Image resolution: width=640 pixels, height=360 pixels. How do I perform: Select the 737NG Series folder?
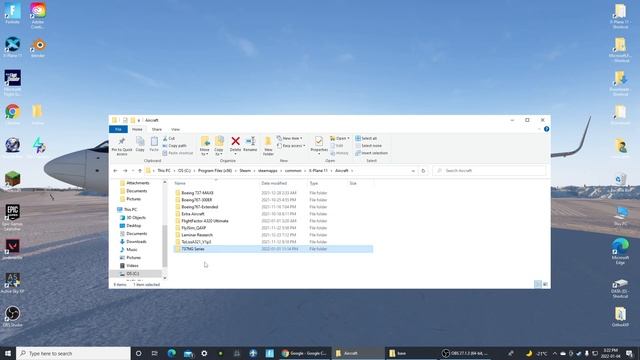273,249
